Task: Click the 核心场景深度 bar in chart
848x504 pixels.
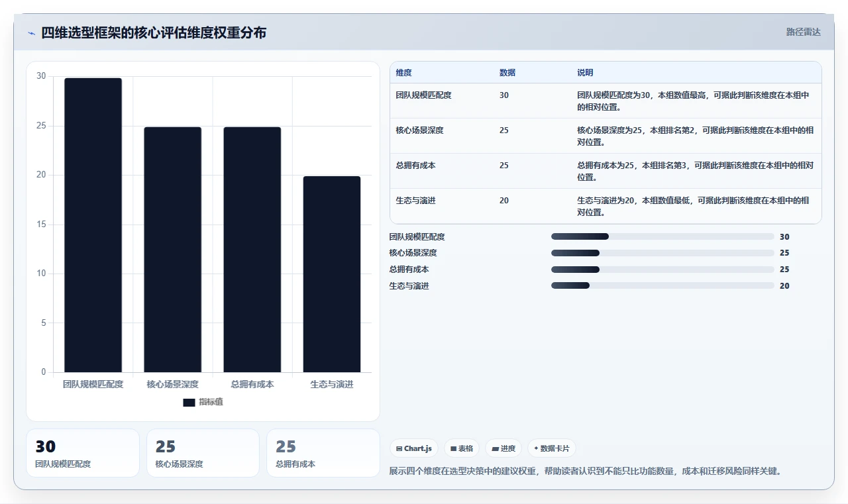Action: (172, 250)
